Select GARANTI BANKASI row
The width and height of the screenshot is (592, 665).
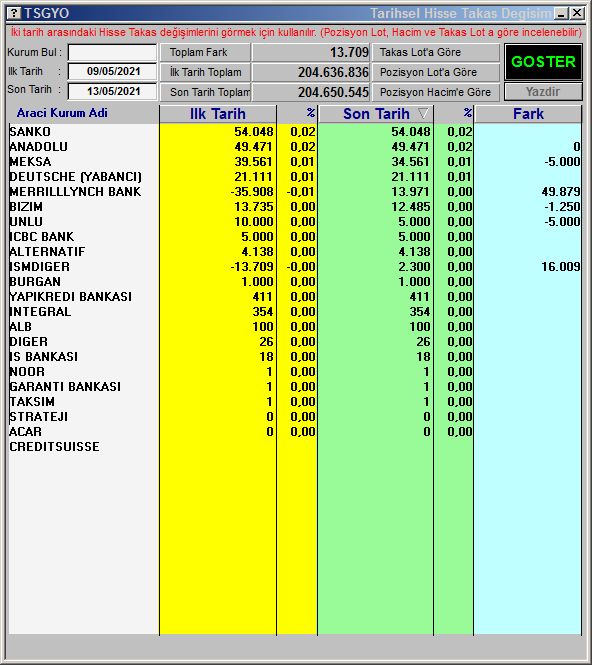295,386
